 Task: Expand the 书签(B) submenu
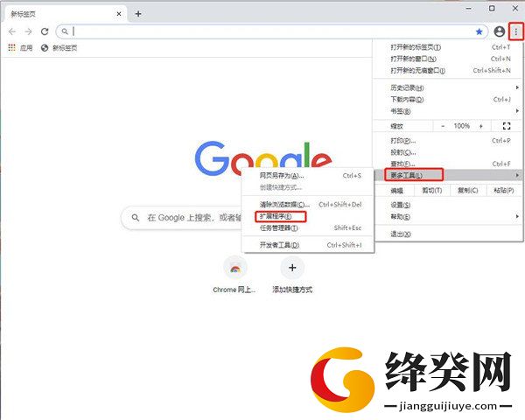tap(448, 111)
